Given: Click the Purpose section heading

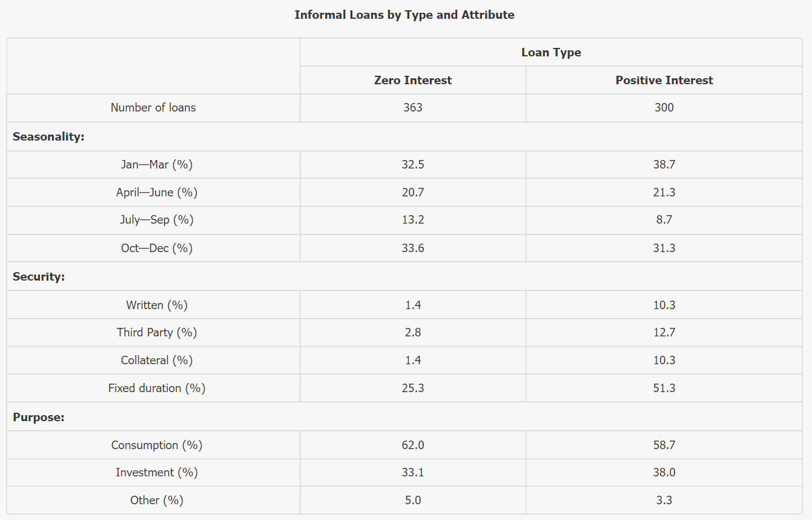Looking at the screenshot, I should 39,417.
